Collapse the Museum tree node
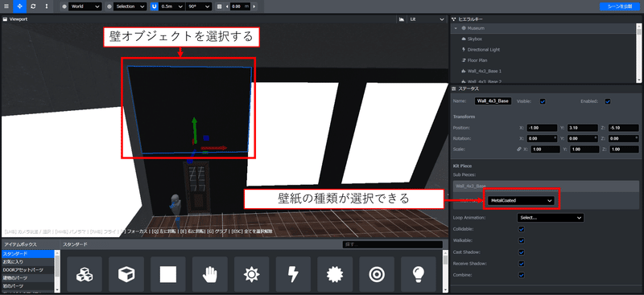The image size is (644, 295). [456, 28]
